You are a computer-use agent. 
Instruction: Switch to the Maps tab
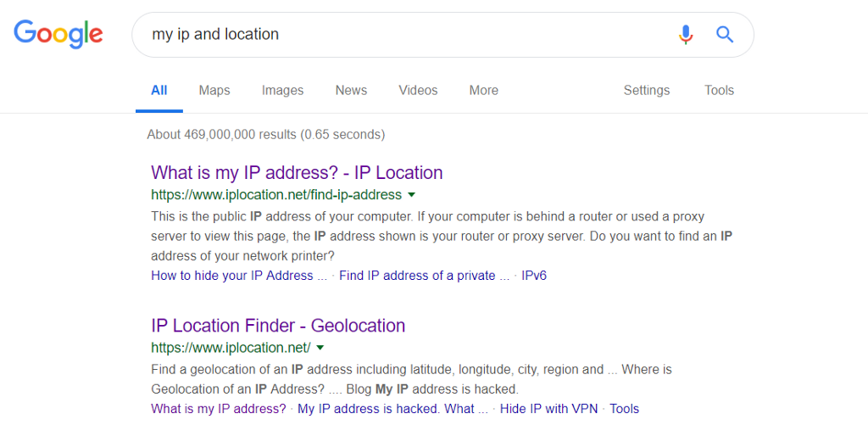pos(214,91)
